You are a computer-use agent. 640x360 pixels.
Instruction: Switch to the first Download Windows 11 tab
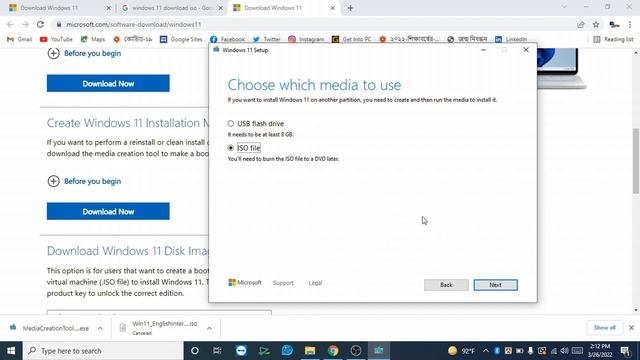[x=57, y=8]
